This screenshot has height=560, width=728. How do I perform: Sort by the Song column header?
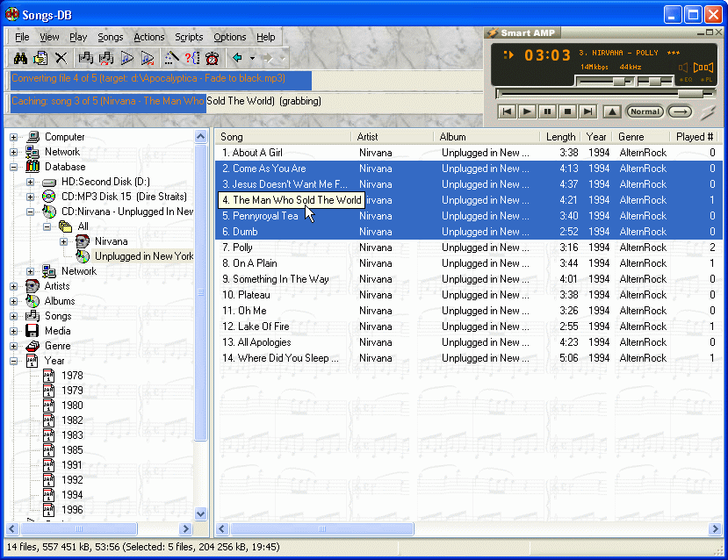pyautogui.click(x=284, y=137)
